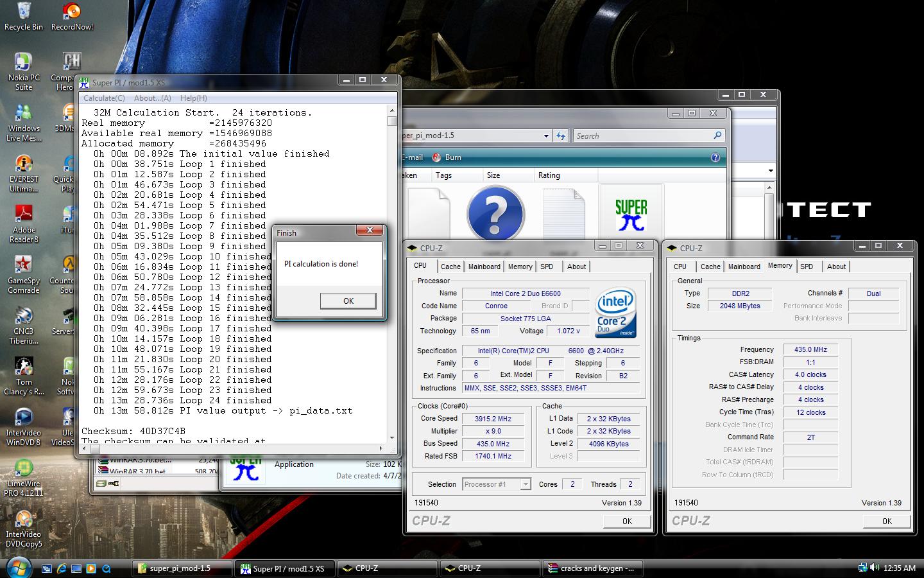The height and width of the screenshot is (578, 924).
Task: Launch EVEREST Ultimate desktop shortcut
Action: (x=24, y=173)
